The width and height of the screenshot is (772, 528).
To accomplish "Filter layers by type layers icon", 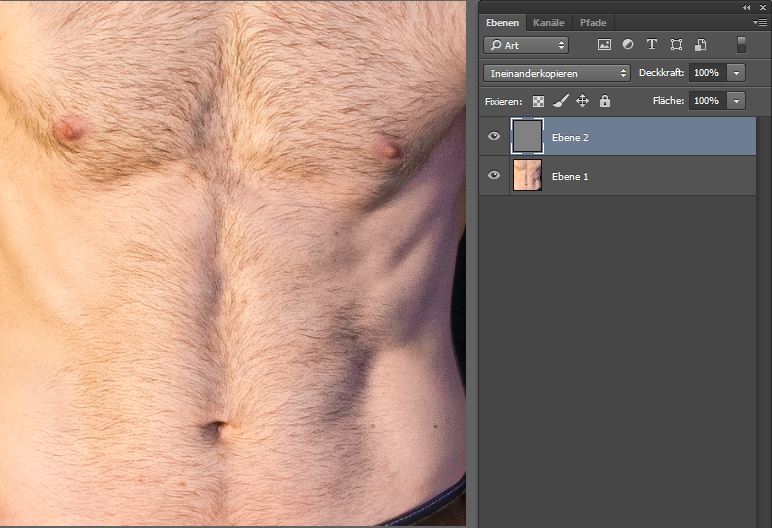I will [x=652, y=44].
